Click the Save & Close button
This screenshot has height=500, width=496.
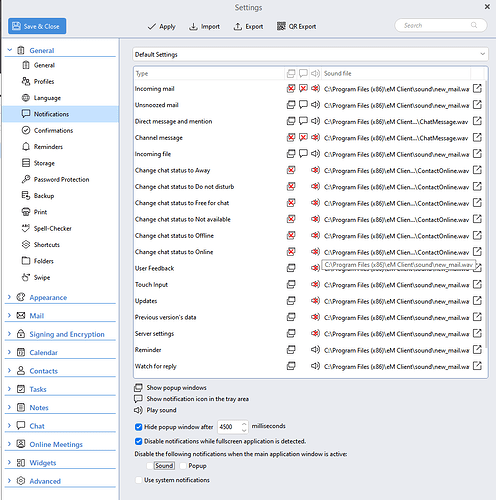[37, 26]
